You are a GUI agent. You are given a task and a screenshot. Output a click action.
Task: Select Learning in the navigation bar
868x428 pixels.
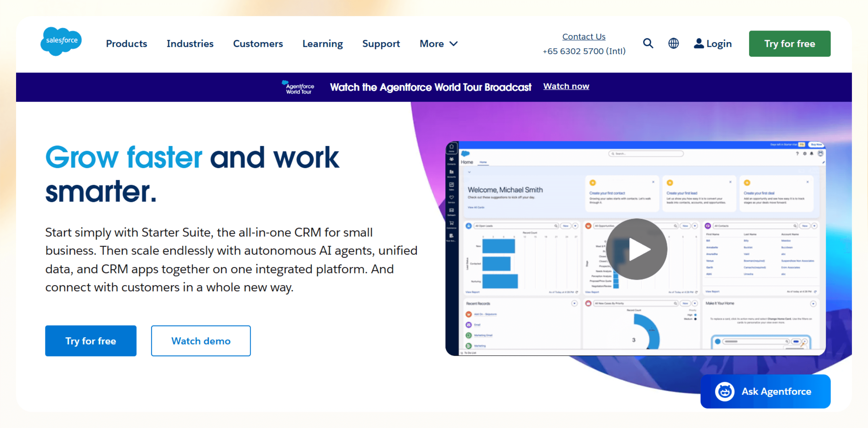pos(322,44)
